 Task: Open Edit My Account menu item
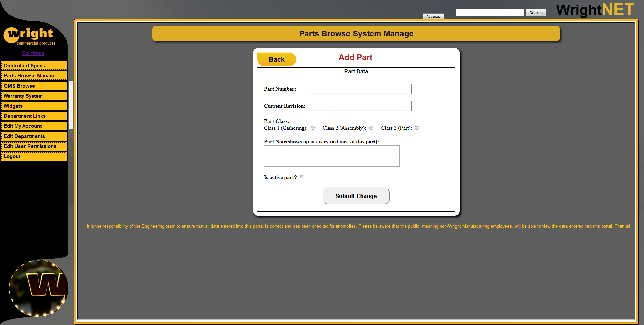pos(34,126)
